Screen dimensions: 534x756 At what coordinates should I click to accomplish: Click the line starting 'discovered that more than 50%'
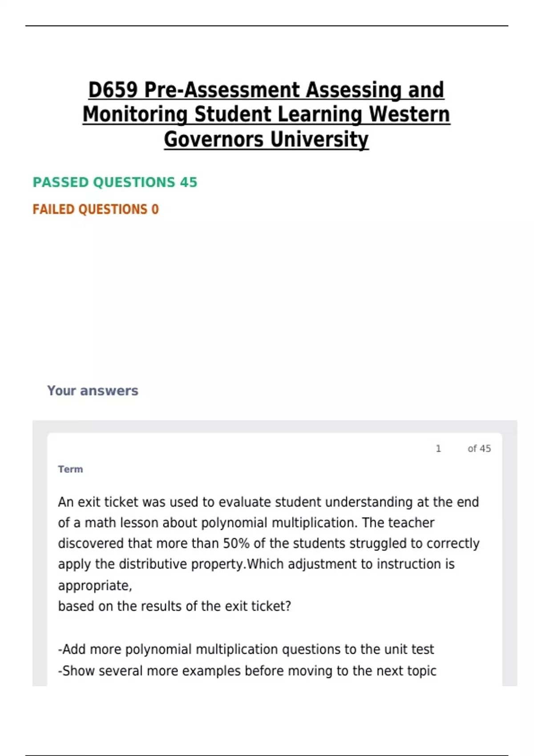click(x=268, y=543)
